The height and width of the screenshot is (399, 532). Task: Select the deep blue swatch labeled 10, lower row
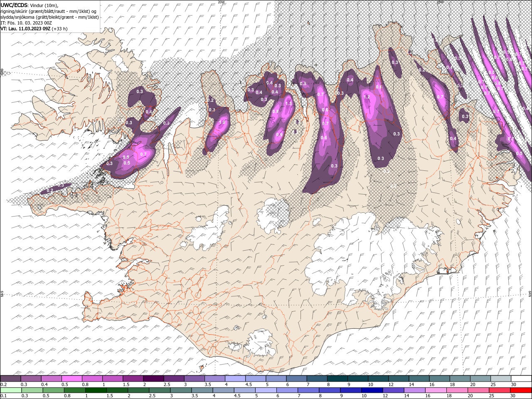pyautogui.click(x=372, y=390)
